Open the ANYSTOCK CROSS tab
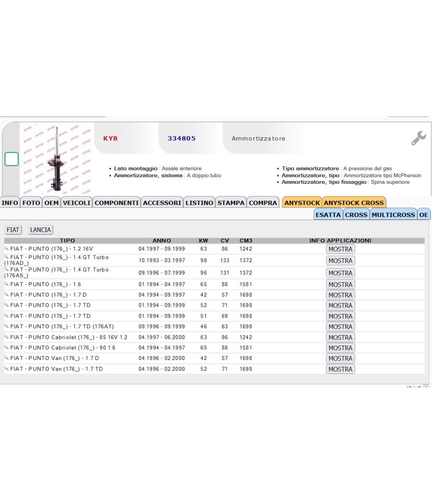 pos(354,203)
